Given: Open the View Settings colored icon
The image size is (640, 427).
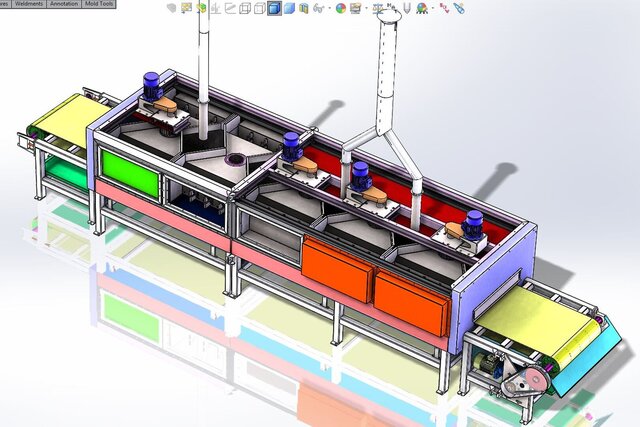Looking at the screenshot, I should tap(421, 8).
